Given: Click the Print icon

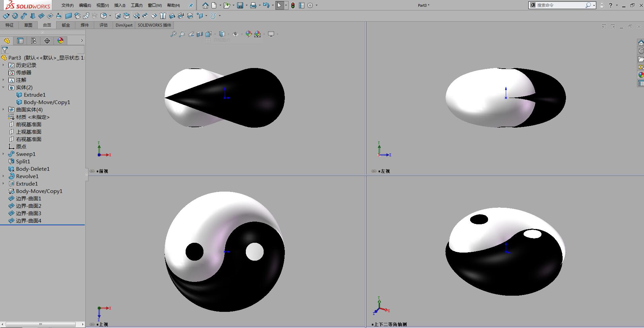Looking at the screenshot, I should (x=253, y=5).
